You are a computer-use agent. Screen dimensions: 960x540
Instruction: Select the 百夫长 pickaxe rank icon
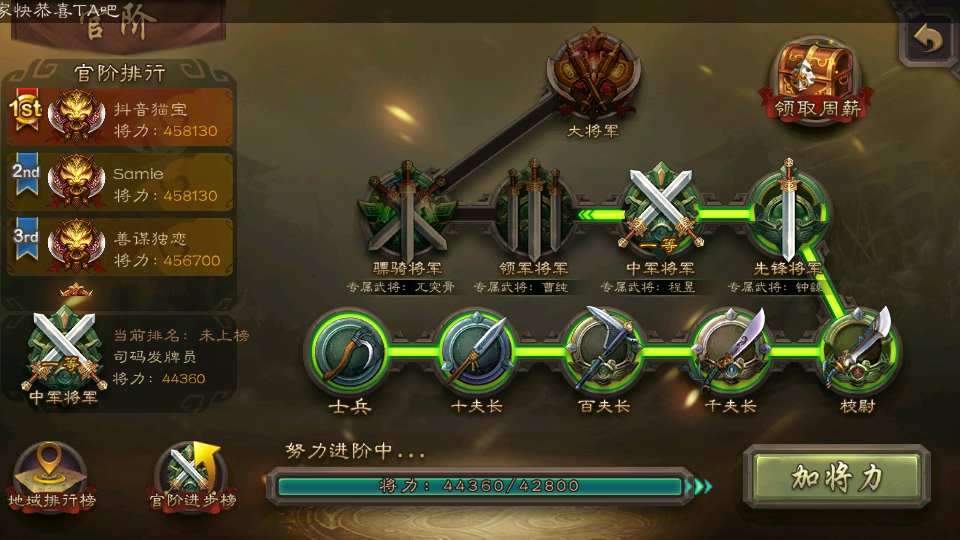click(603, 351)
